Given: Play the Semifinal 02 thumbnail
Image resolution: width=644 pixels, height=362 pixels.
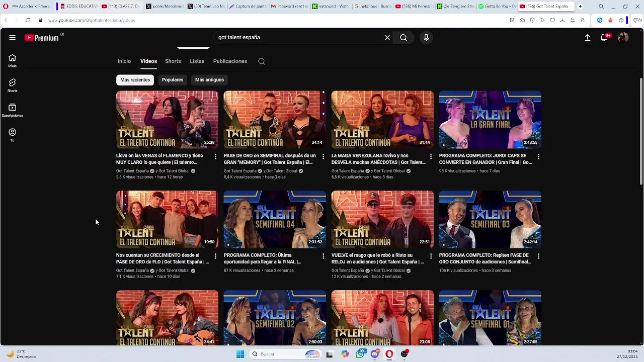Looking at the screenshot, I should click(x=275, y=318).
